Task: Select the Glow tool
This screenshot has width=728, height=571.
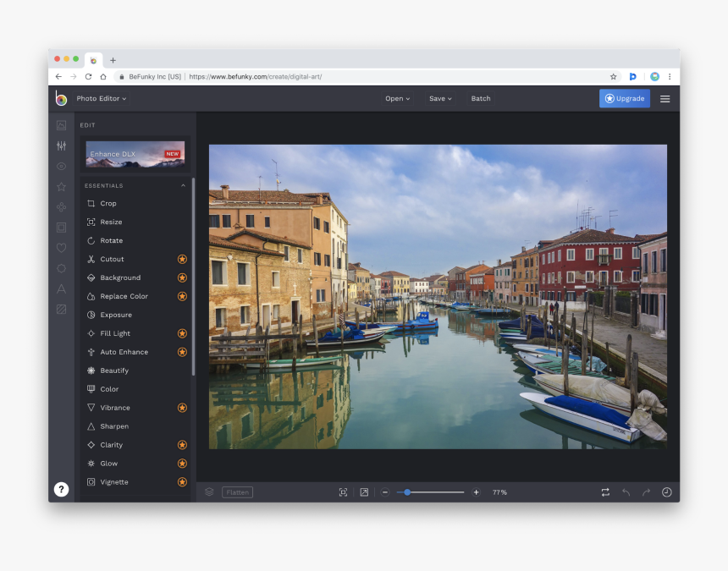Action: (135, 463)
